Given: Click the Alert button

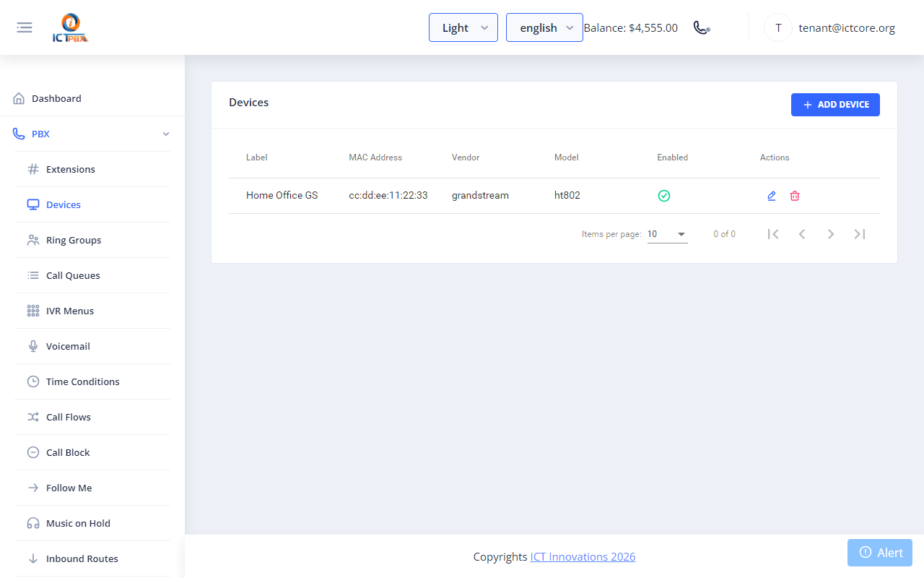Looking at the screenshot, I should point(880,553).
